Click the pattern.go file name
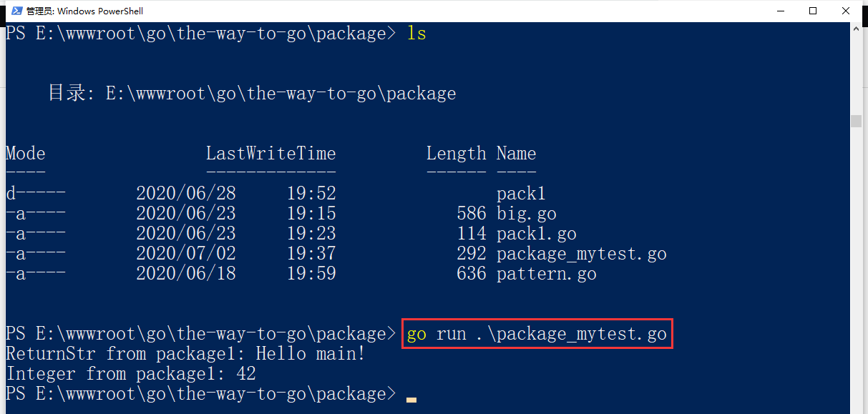This screenshot has height=414, width=868. click(546, 274)
